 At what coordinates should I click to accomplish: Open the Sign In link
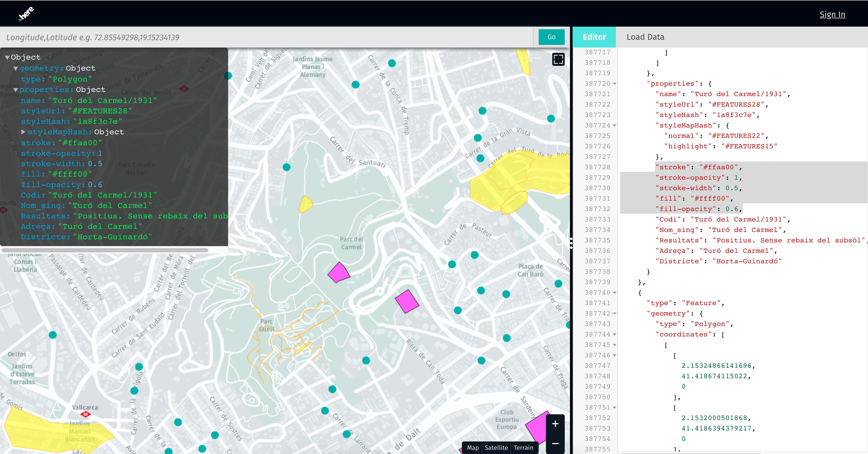[832, 15]
